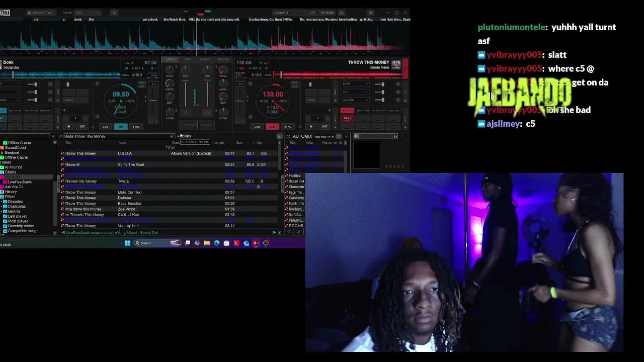Sort tracks by Length column
This screenshot has height=362, width=644.
[219, 143]
